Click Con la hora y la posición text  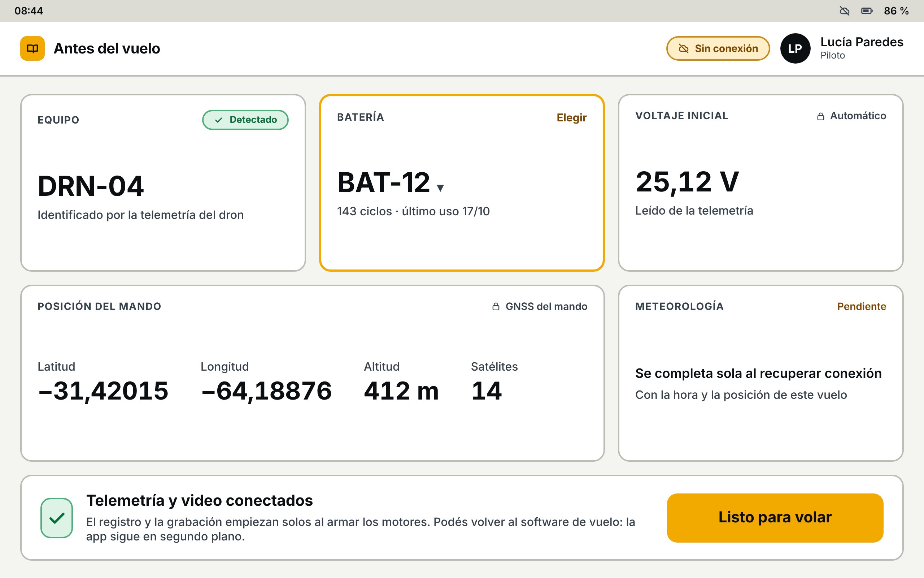pos(741,394)
